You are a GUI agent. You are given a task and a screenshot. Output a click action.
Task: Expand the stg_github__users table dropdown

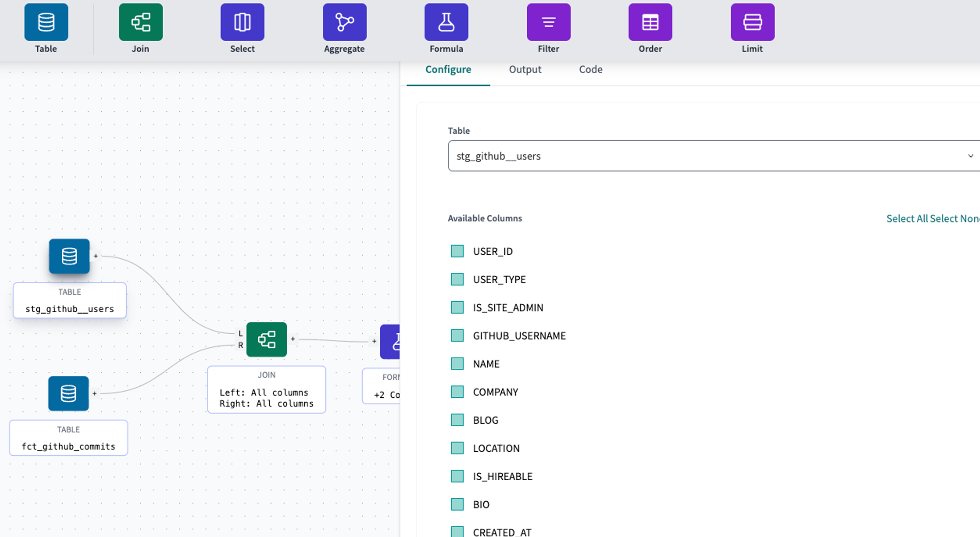click(967, 155)
